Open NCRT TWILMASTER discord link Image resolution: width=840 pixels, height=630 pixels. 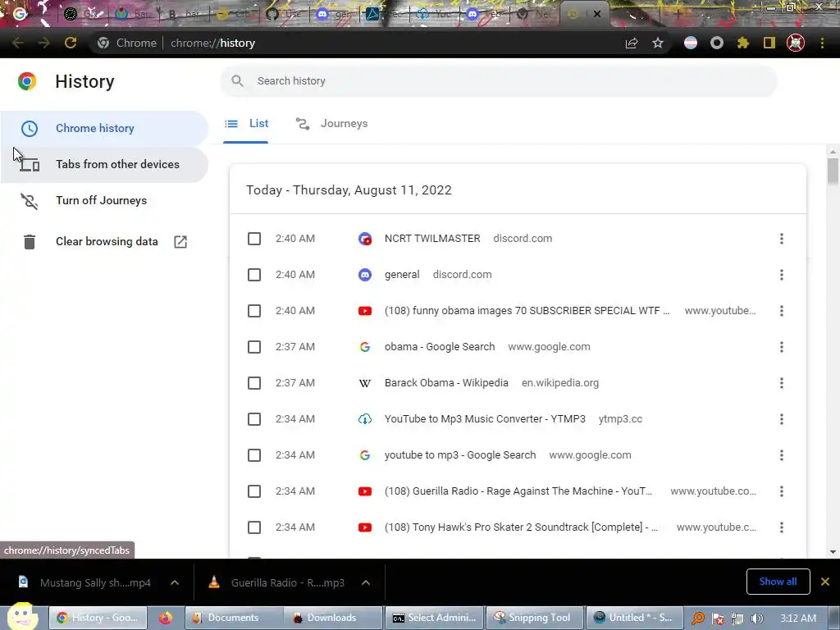[x=432, y=239]
